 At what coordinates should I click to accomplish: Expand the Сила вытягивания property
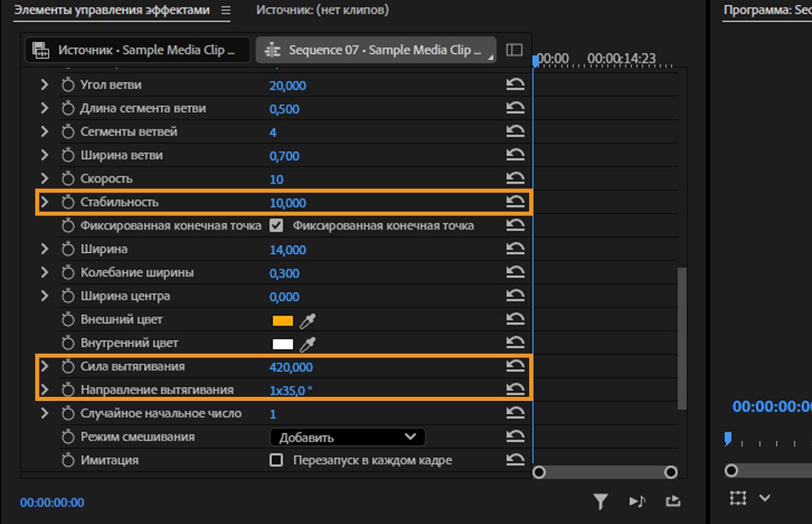click(x=45, y=366)
